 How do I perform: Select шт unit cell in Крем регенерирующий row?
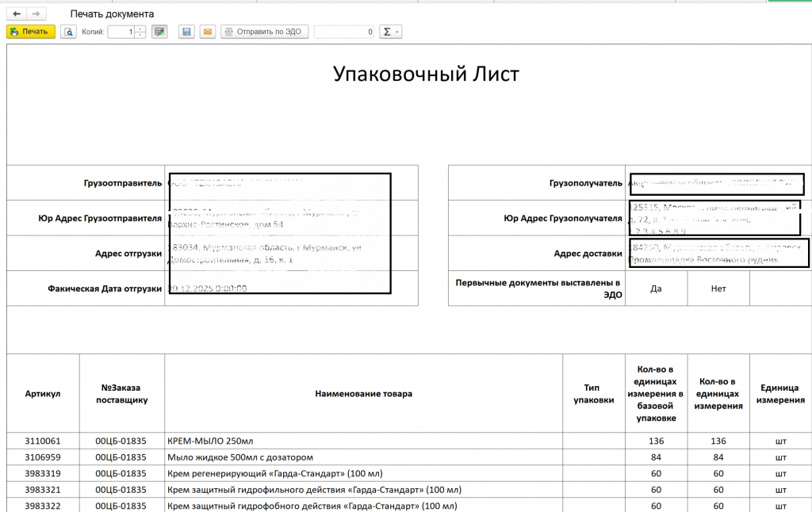click(780, 473)
